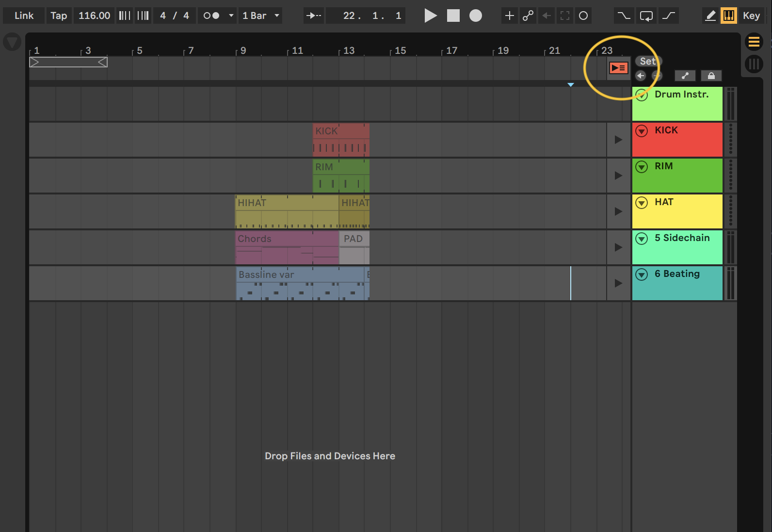Image resolution: width=772 pixels, height=532 pixels.
Task: Unfold the KICK track
Action: [642, 131]
